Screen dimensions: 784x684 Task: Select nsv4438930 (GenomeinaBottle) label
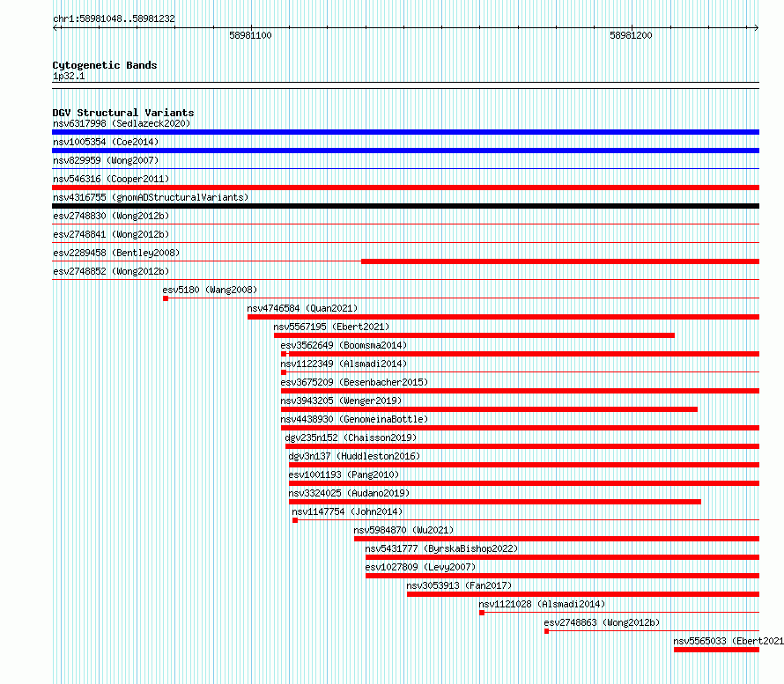(354, 419)
